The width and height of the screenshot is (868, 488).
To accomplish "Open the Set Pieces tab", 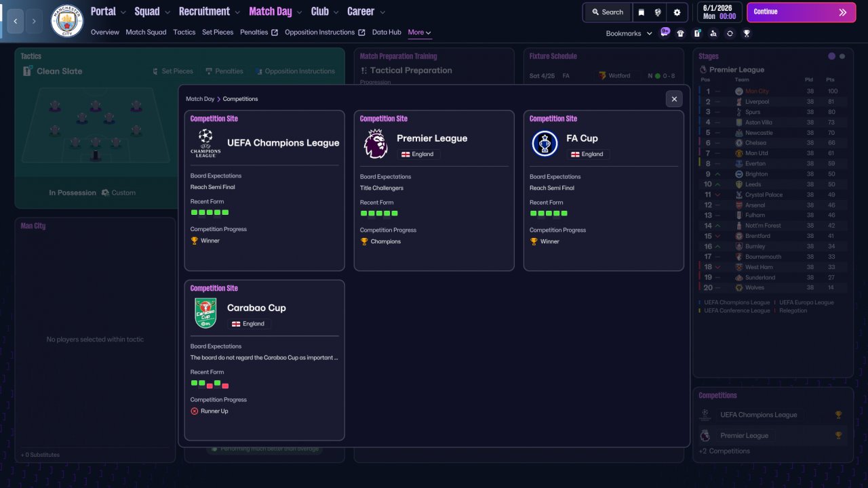I will pos(218,33).
